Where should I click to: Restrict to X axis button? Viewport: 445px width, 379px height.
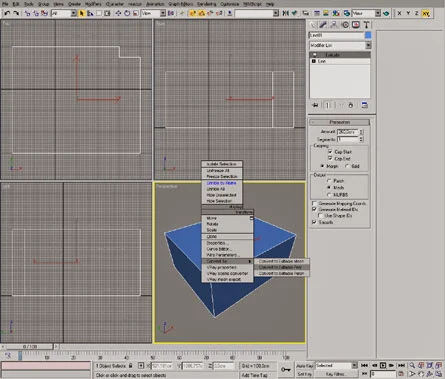pyautogui.click(x=399, y=13)
